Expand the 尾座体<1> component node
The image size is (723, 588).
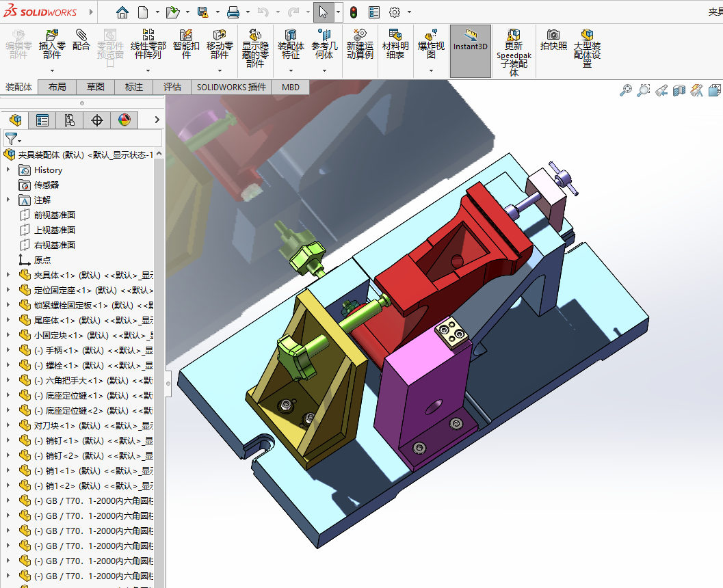click(x=8, y=320)
